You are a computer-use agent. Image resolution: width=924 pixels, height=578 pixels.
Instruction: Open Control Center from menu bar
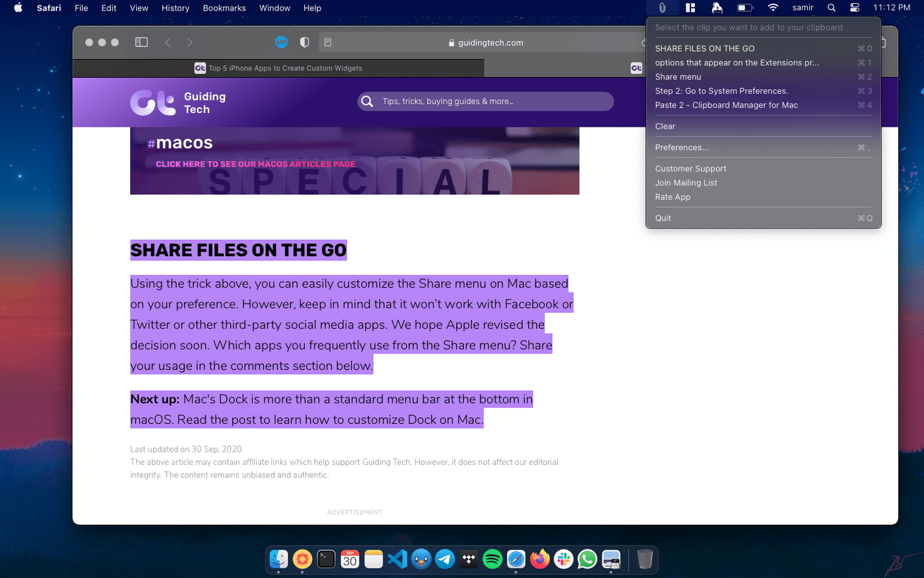point(855,8)
